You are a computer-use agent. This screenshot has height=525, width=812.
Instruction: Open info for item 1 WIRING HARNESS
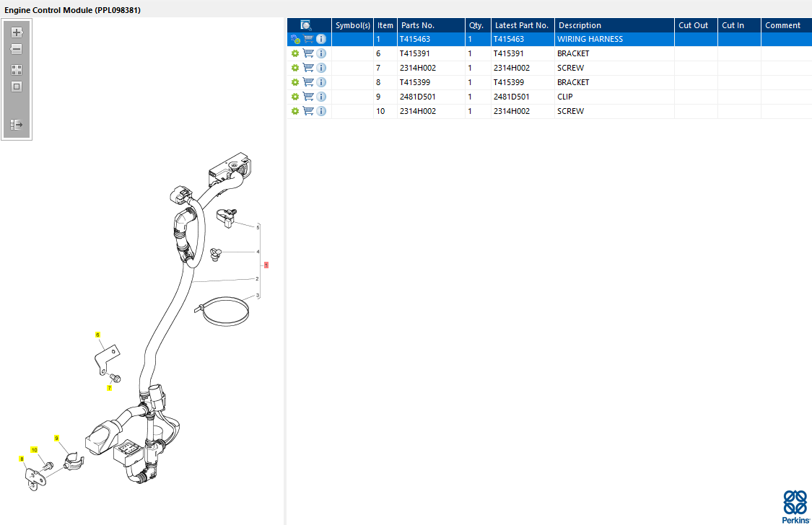point(321,39)
